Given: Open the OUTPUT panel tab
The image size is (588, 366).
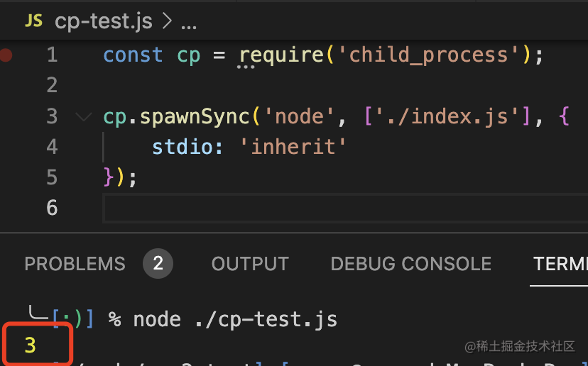Looking at the screenshot, I should [250, 264].
